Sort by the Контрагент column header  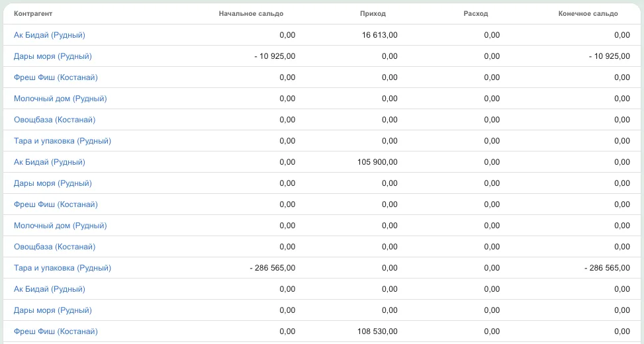coord(33,13)
